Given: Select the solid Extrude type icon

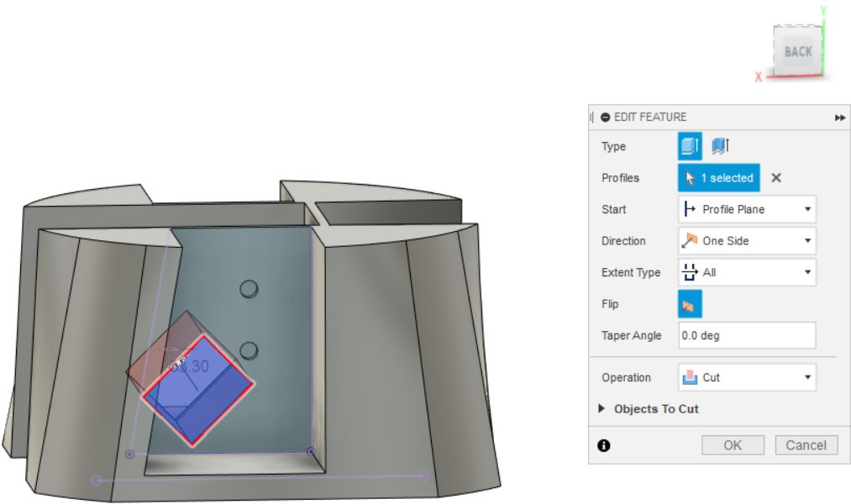Looking at the screenshot, I should point(690,146).
